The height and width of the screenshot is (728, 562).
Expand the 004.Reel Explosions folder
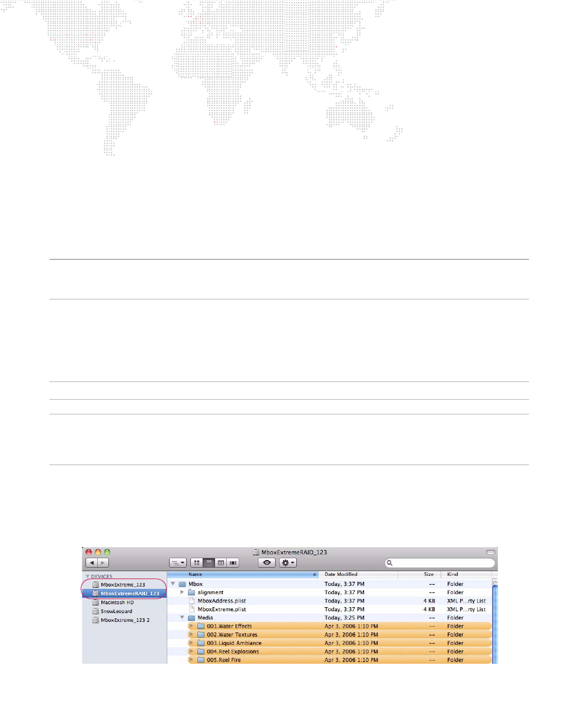(191, 651)
